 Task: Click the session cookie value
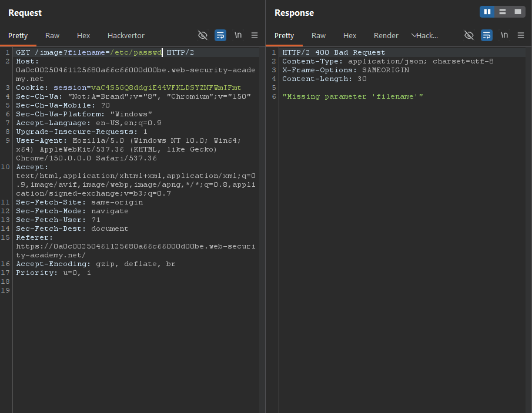(166, 88)
